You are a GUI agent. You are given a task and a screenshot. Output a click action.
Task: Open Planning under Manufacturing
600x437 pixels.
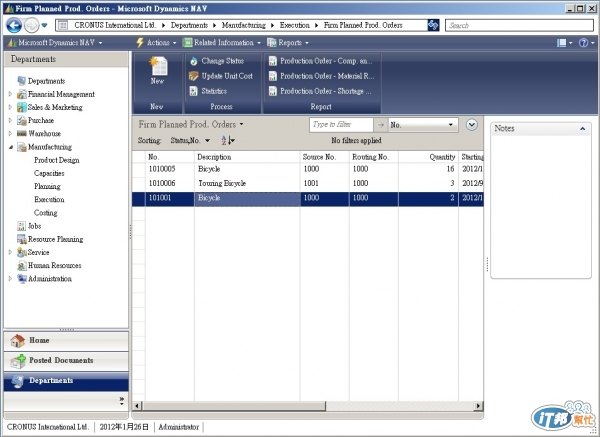[47, 186]
